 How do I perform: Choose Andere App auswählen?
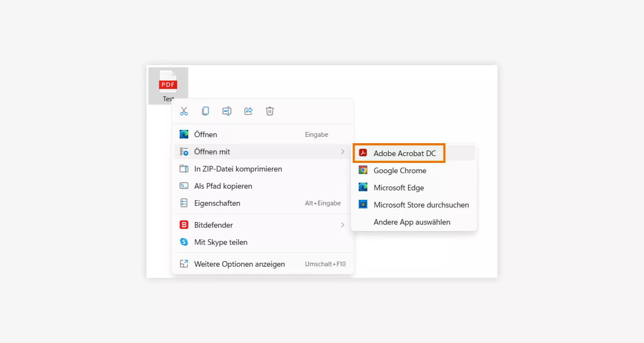[414, 222]
